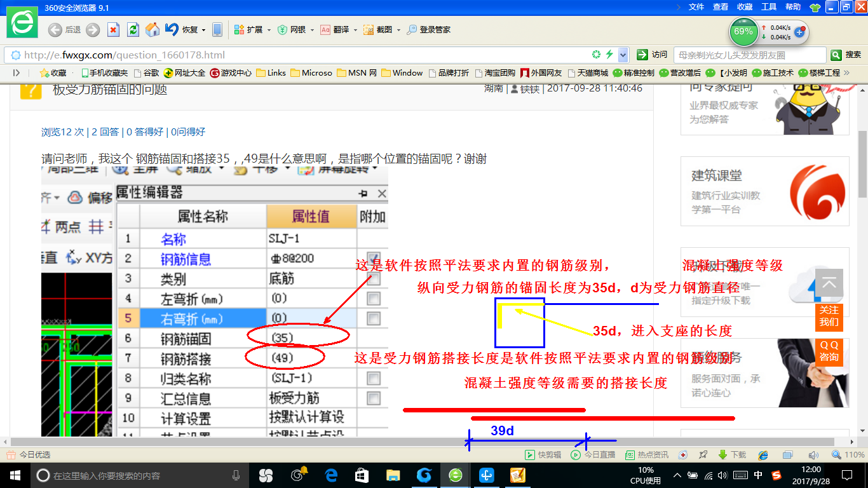Click the back-to-top arrow button
The image size is (868, 488).
tap(829, 284)
